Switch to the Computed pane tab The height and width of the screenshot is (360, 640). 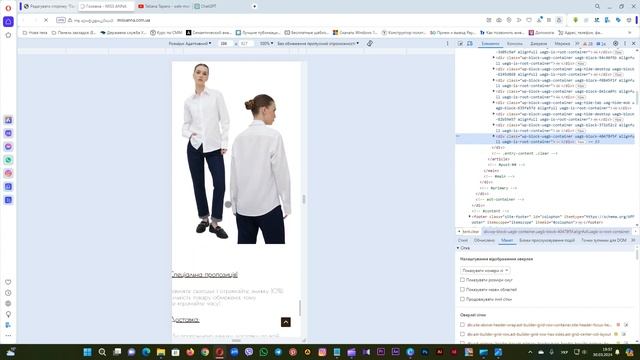coord(484,240)
